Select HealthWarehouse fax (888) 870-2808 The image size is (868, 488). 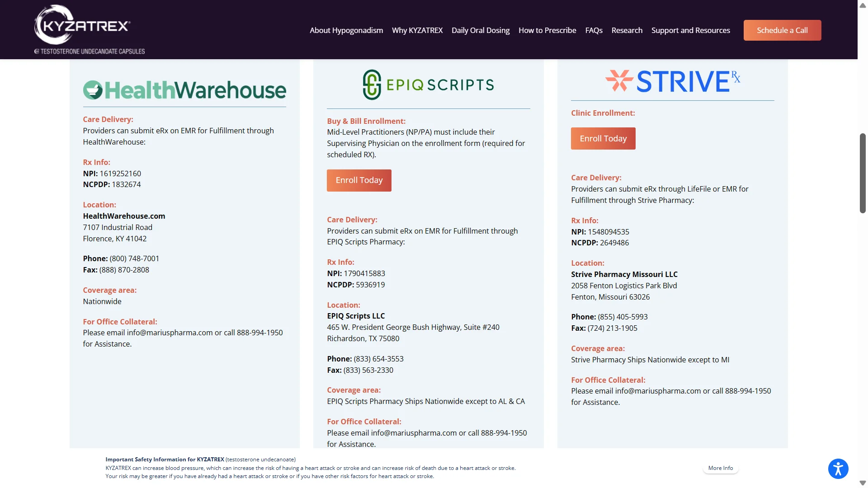[124, 270]
